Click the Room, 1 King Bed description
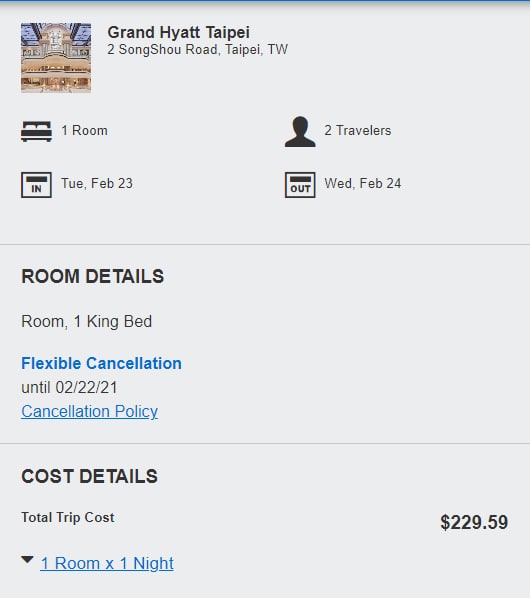The width and height of the screenshot is (530, 598). (x=87, y=322)
